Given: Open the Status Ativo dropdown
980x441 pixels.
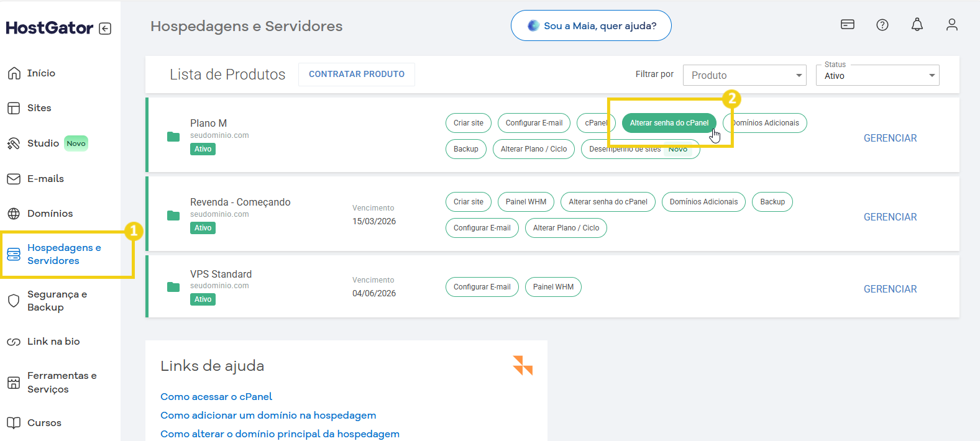Looking at the screenshot, I should 877,75.
